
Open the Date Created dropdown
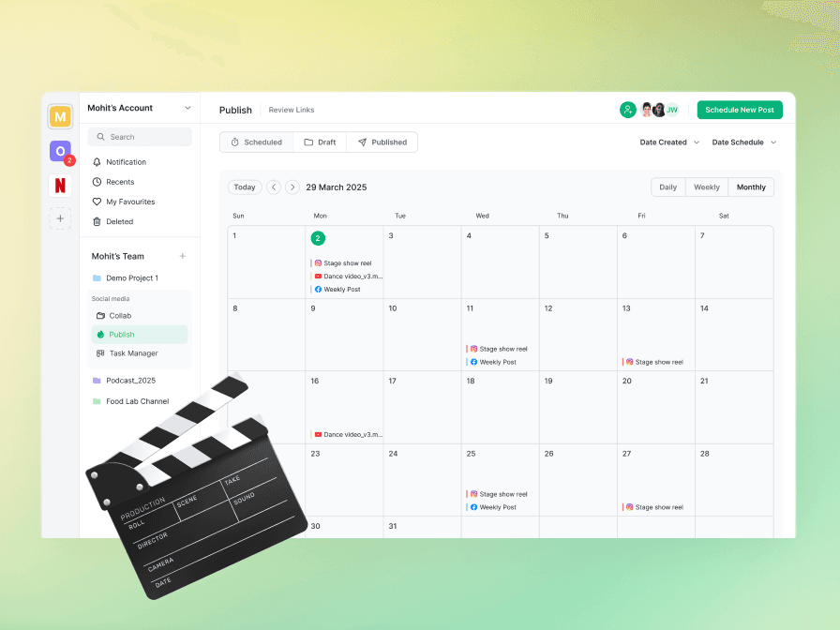[x=669, y=142]
